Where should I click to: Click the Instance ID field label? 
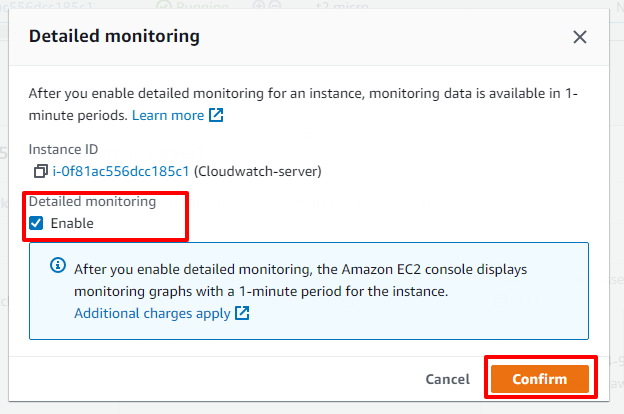pyautogui.click(x=63, y=149)
